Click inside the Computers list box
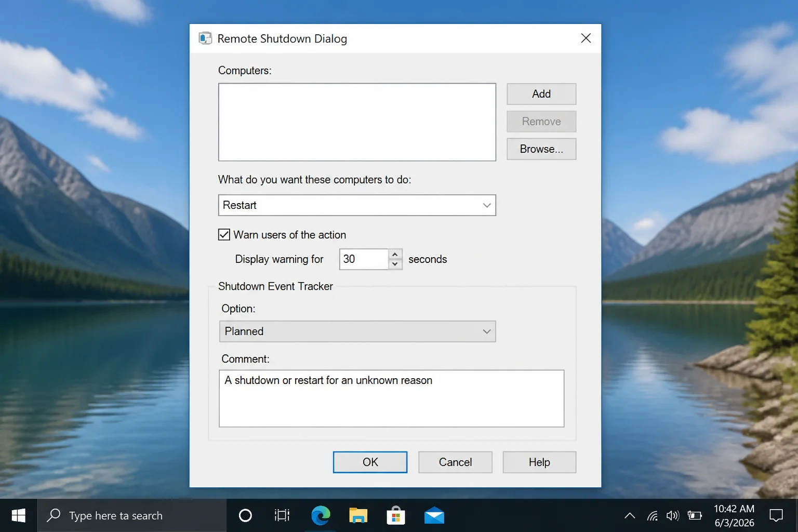 click(357, 122)
